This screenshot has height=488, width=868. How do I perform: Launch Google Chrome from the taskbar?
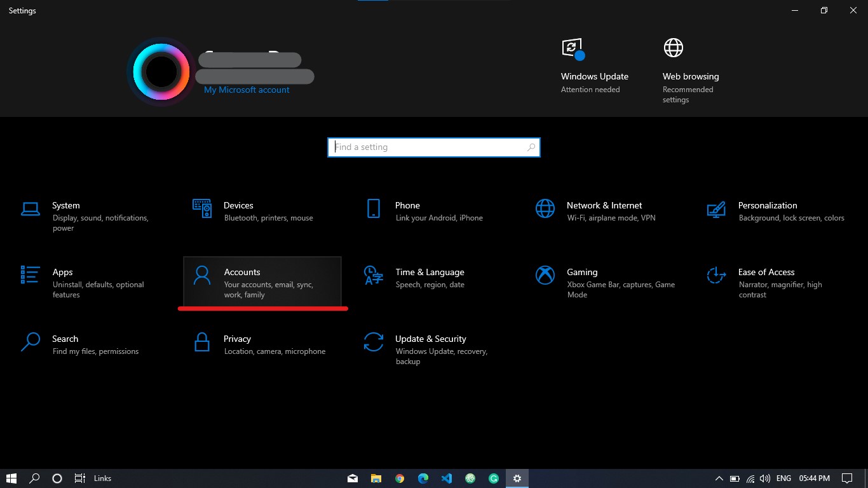pyautogui.click(x=400, y=478)
